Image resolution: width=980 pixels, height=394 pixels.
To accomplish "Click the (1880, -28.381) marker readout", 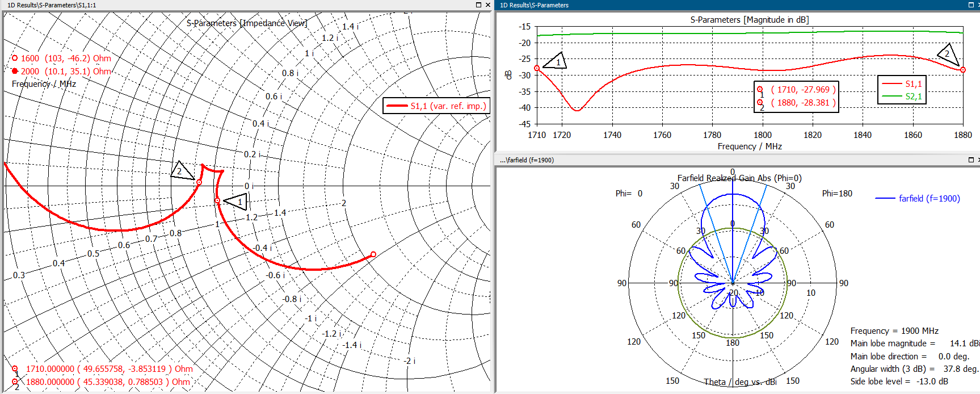I will point(802,103).
